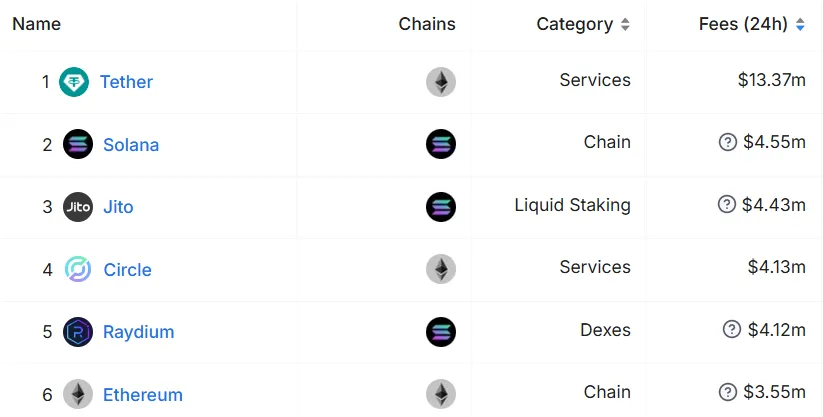Open the Solana protocol link
The image size is (823, 417).
(x=131, y=144)
